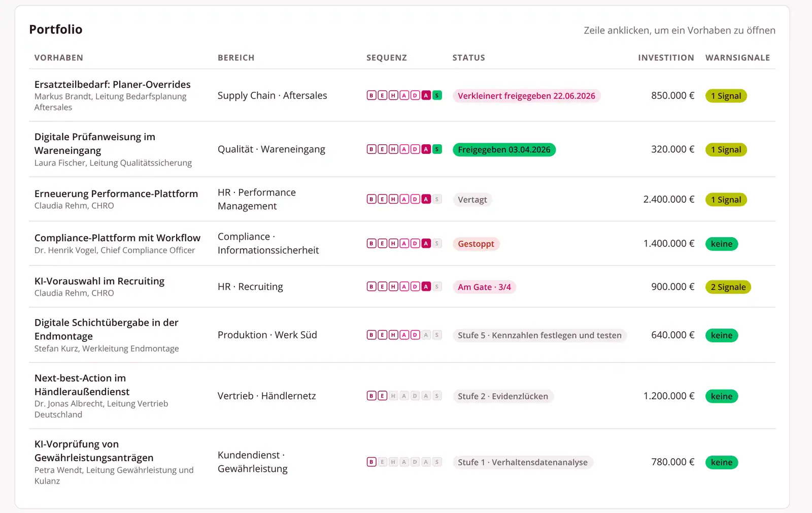Click the 'Produktion · Werk Süd' cell
Screen dimensions: 812x513
(267, 335)
